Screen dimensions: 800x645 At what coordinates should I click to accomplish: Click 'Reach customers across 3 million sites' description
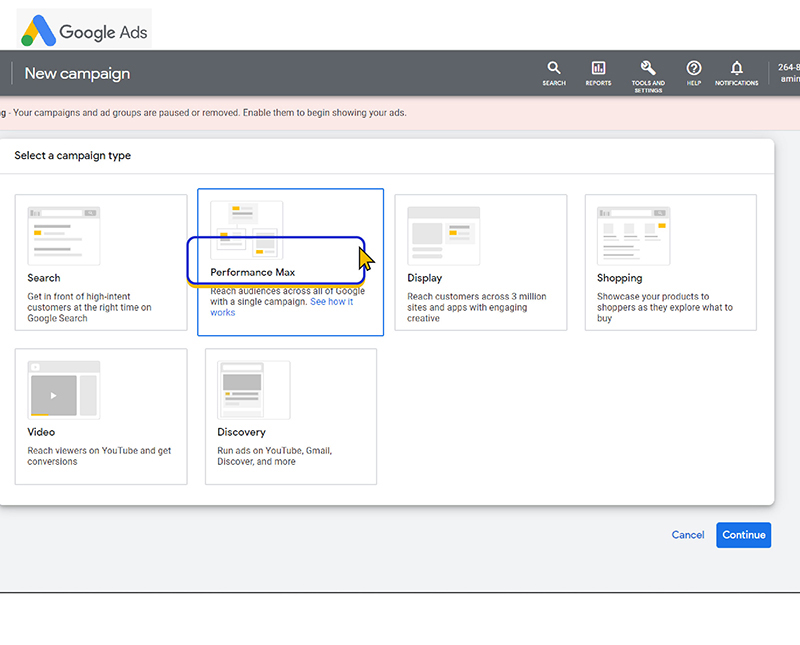477,307
